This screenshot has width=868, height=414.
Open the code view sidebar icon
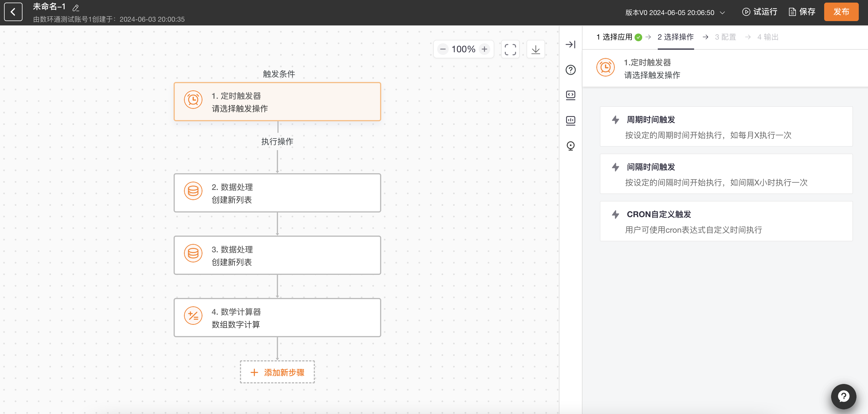pyautogui.click(x=570, y=95)
